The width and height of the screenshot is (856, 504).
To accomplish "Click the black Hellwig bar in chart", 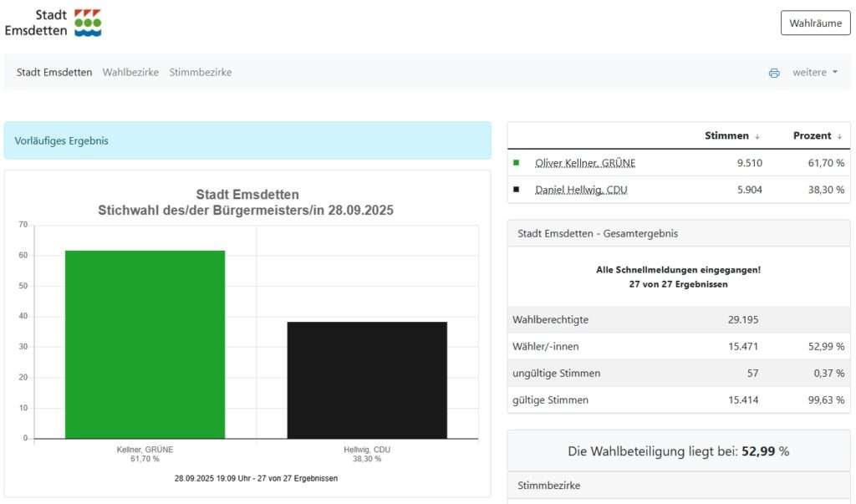I will coord(367,380).
